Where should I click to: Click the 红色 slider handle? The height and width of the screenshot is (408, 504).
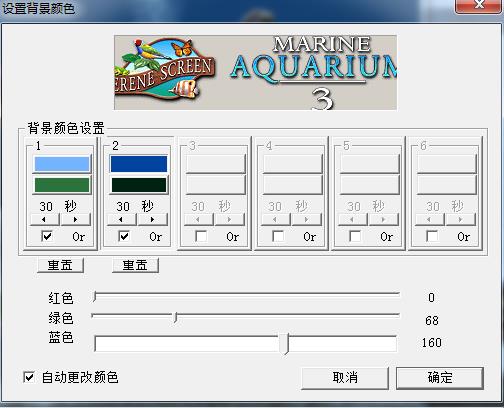click(x=95, y=296)
